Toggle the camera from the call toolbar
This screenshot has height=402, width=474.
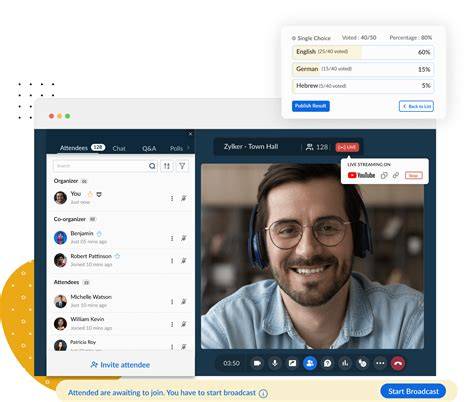click(257, 363)
